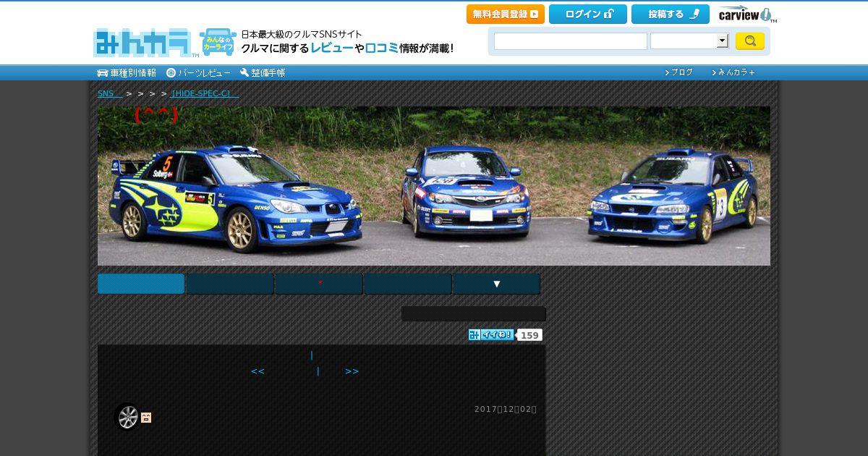Go to ブログ in the navigation bar
Image resolution: width=868 pixels, height=456 pixels.
pyautogui.click(x=678, y=72)
